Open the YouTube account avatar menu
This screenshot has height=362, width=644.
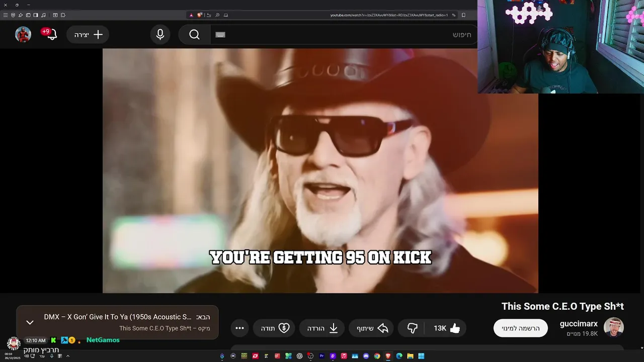(23, 34)
